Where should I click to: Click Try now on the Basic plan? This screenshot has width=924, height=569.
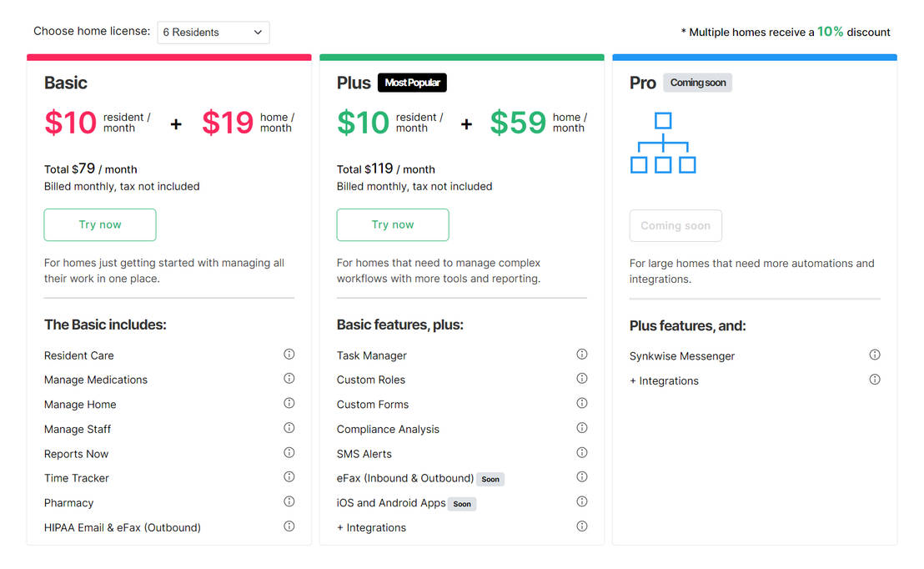point(99,224)
